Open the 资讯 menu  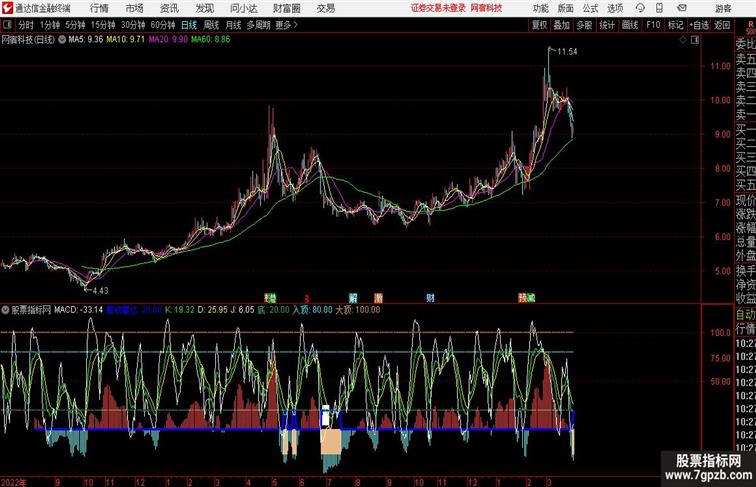[169, 8]
